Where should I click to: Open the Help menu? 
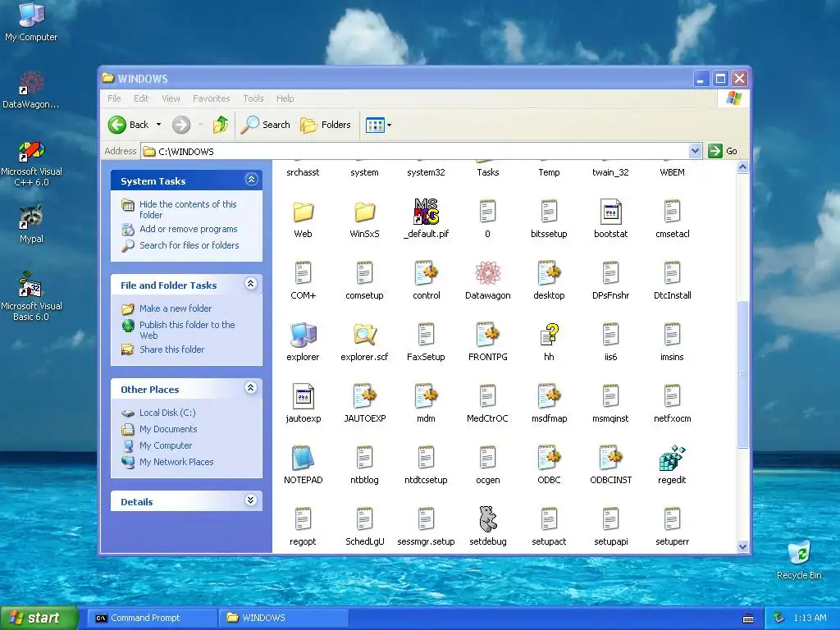(285, 98)
